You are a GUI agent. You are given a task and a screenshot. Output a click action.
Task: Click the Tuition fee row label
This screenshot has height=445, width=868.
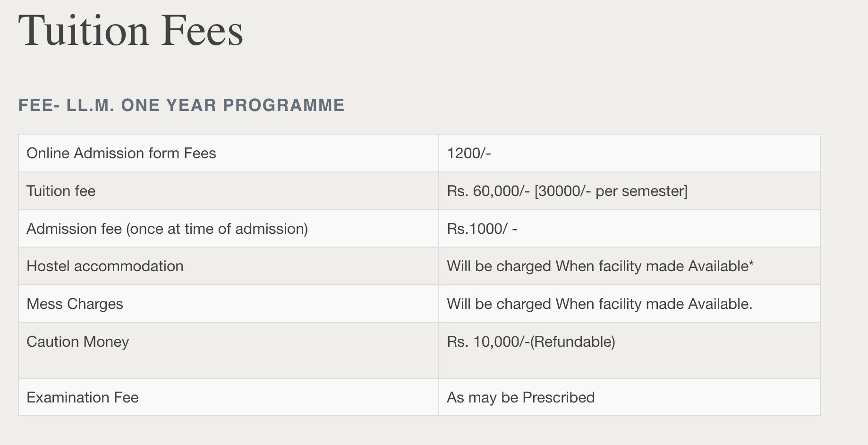(x=61, y=191)
